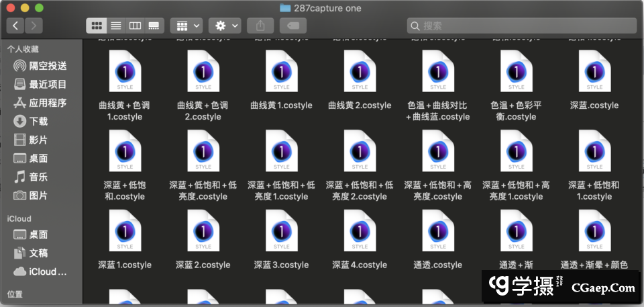Open 最近项目 in sidebar
Image resolution: width=644 pixels, height=307 pixels.
pyautogui.click(x=41, y=85)
